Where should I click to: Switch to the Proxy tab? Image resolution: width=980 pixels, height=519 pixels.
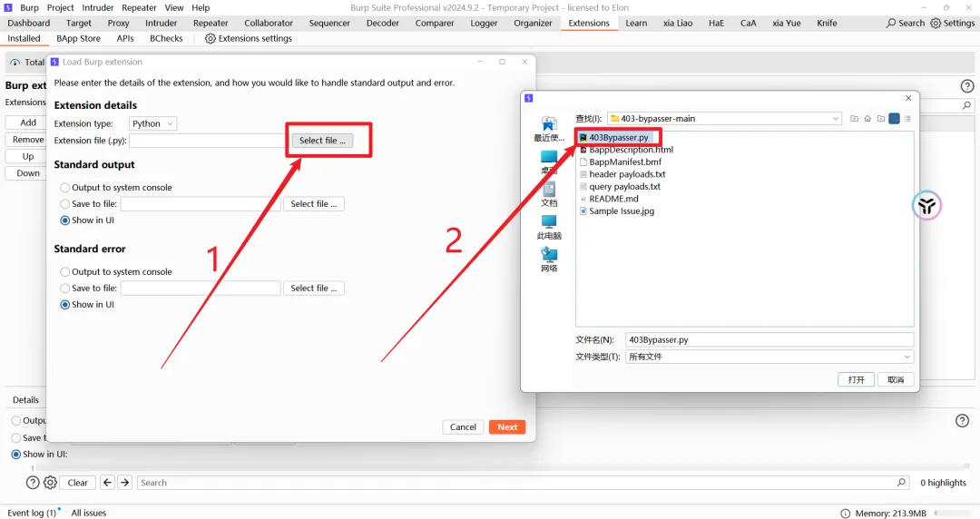click(118, 23)
